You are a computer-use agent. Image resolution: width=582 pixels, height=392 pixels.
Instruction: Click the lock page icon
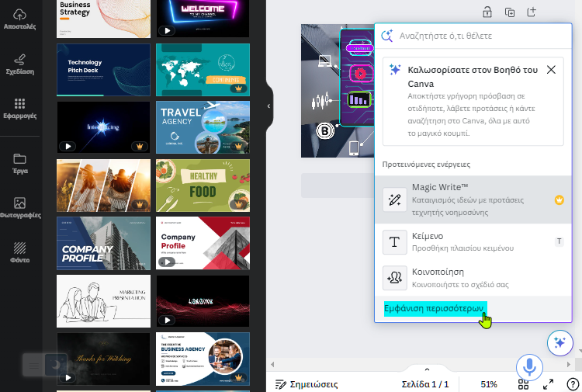[487, 12]
